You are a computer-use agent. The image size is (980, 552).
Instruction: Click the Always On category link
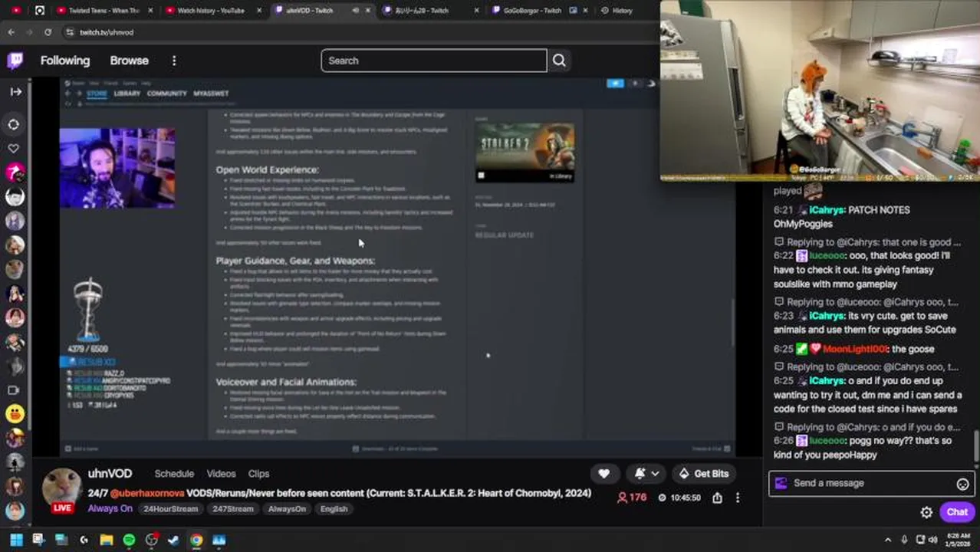coord(110,508)
